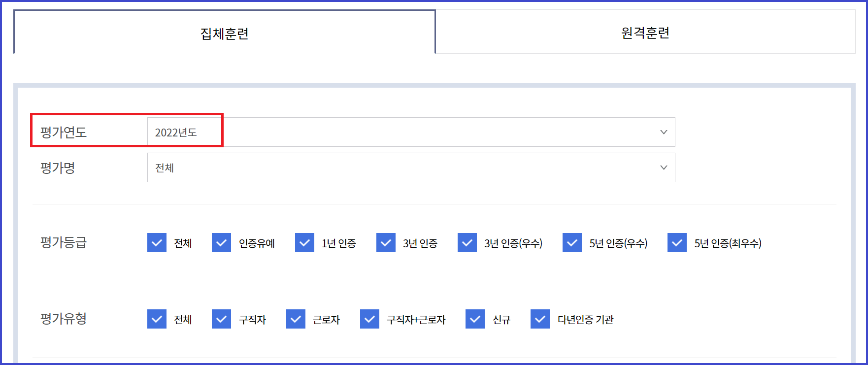Switch to the 원격훈련 tab
The image size is (868, 365).
[645, 31]
